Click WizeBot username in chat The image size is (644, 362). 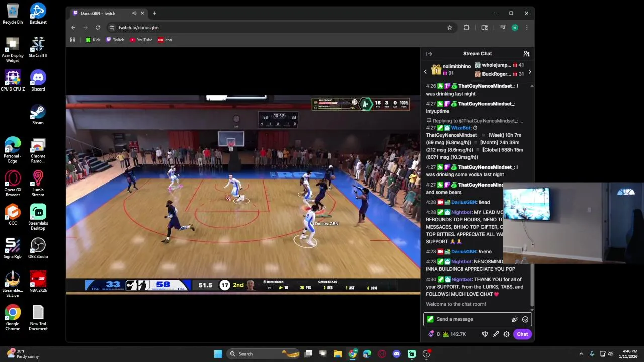460,128
